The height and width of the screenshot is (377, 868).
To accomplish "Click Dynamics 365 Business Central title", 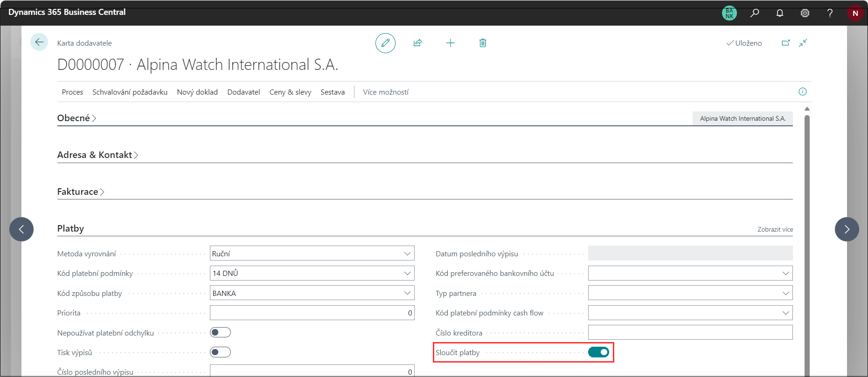I will pyautogui.click(x=67, y=12).
